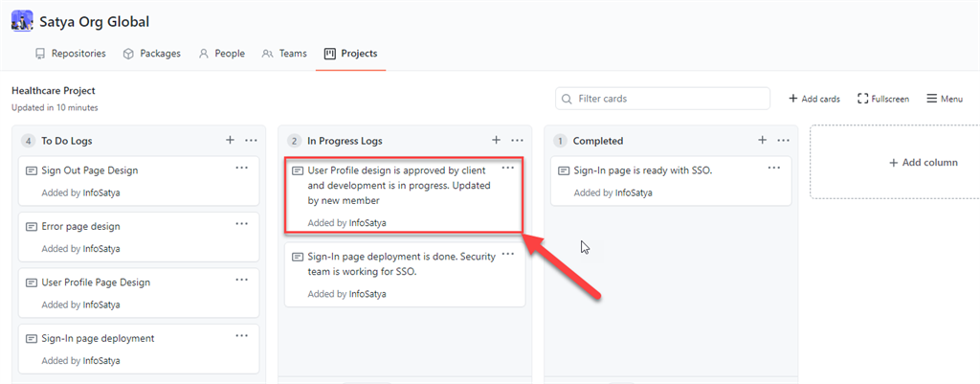
Task: Open options for Sign-In page deployment card
Action: (242, 336)
